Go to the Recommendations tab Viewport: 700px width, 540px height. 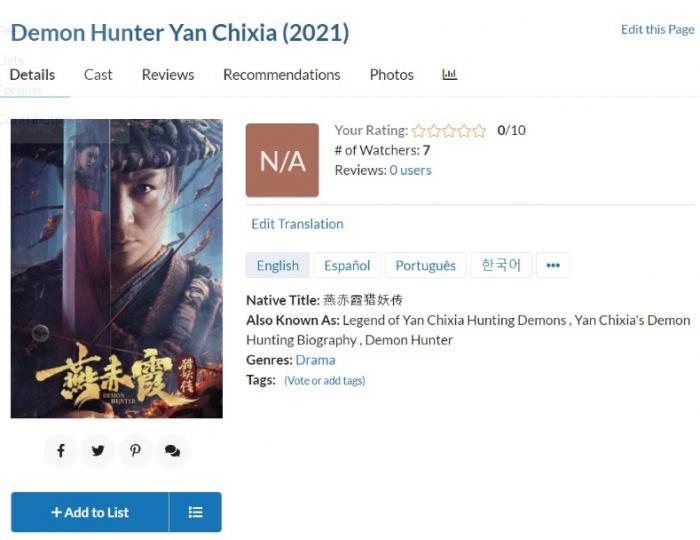coord(282,75)
